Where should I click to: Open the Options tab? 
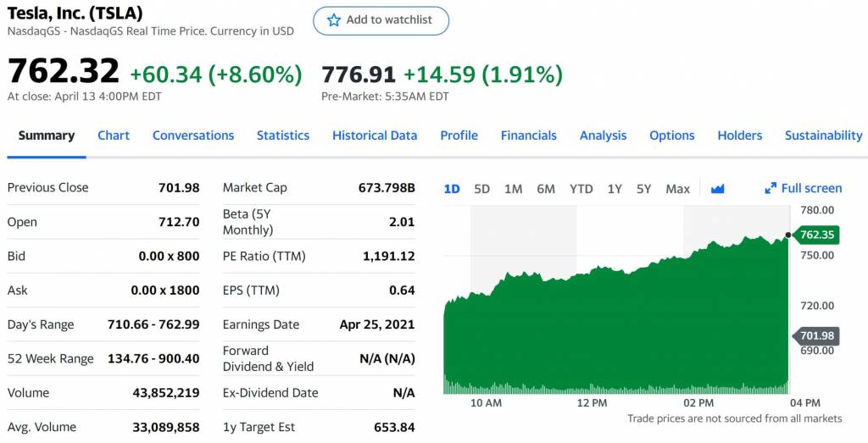(x=671, y=136)
